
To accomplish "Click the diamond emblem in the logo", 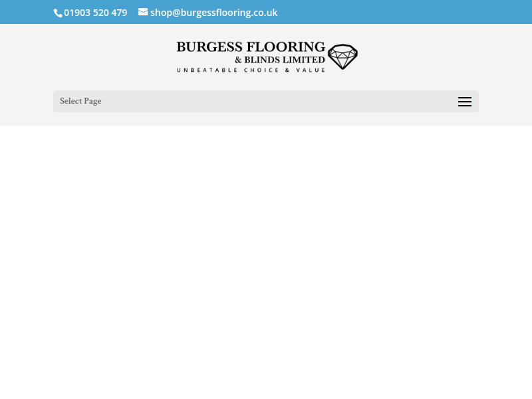I will 342,57.
